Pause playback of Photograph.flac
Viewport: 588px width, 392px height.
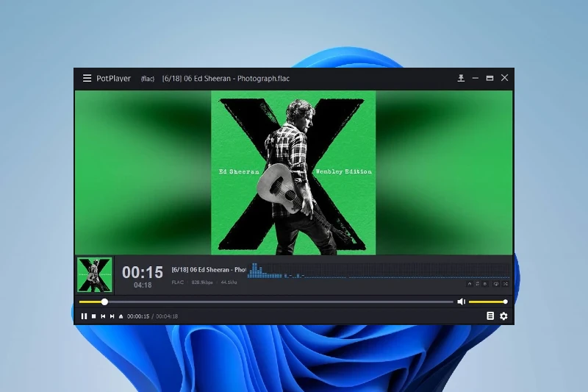[x=84, y=316]
